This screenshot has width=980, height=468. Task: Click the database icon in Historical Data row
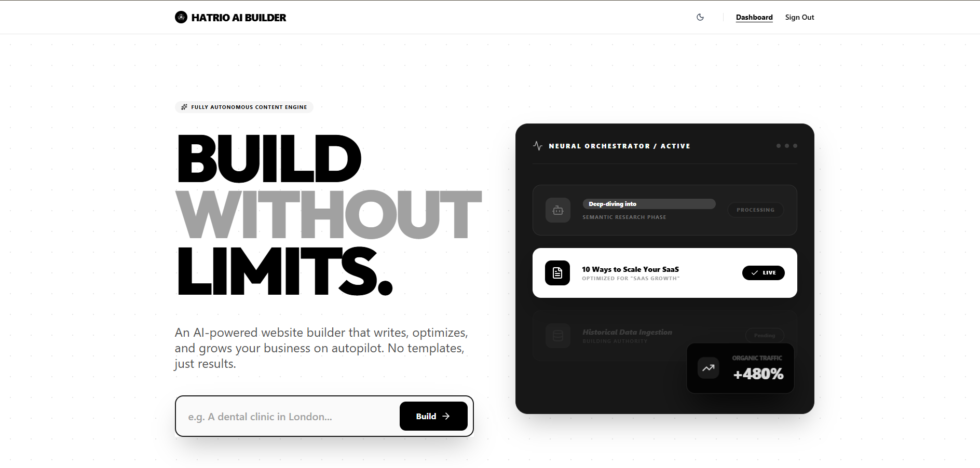coord(558,336)
